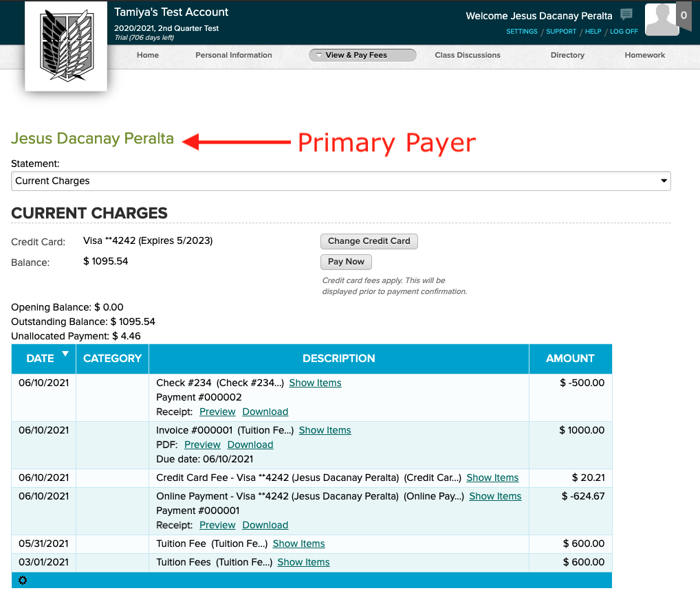The image size is (700, 595).
Task: Click the user avatar picture
Action: click(661, 19)
